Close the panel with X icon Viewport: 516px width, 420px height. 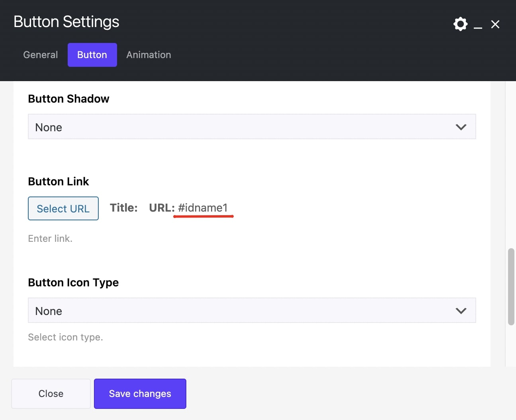point(495,24)
